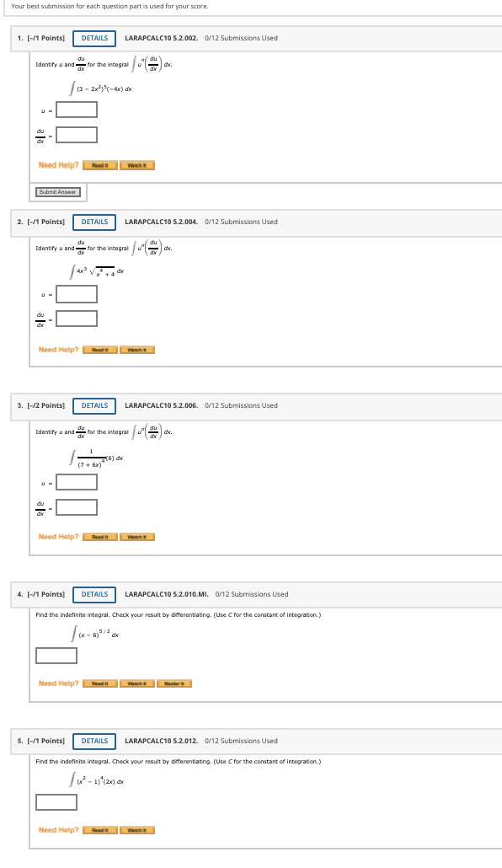Open DETAILS for question 3
Screen dimensions: 502x868
click(93, 405)
